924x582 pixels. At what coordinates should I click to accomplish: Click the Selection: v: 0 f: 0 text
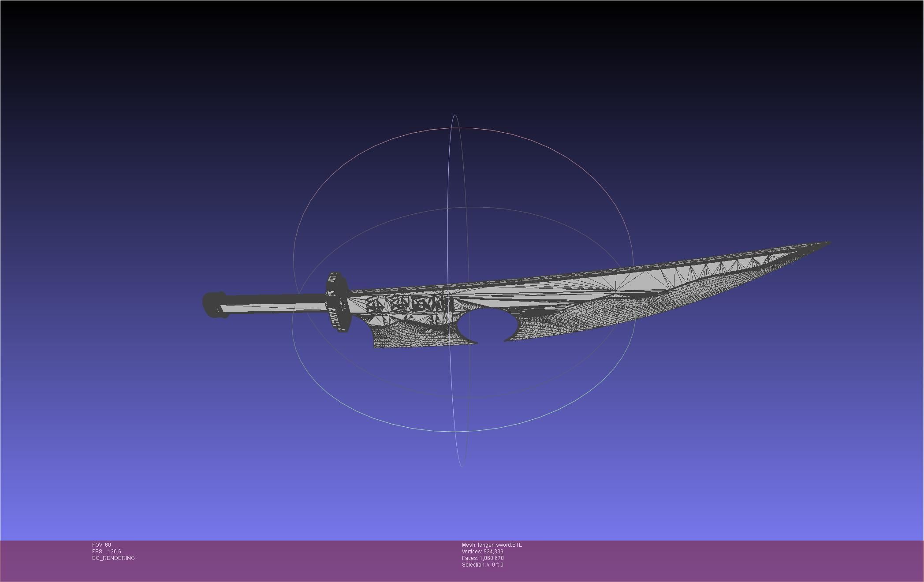tap(482, 565)
